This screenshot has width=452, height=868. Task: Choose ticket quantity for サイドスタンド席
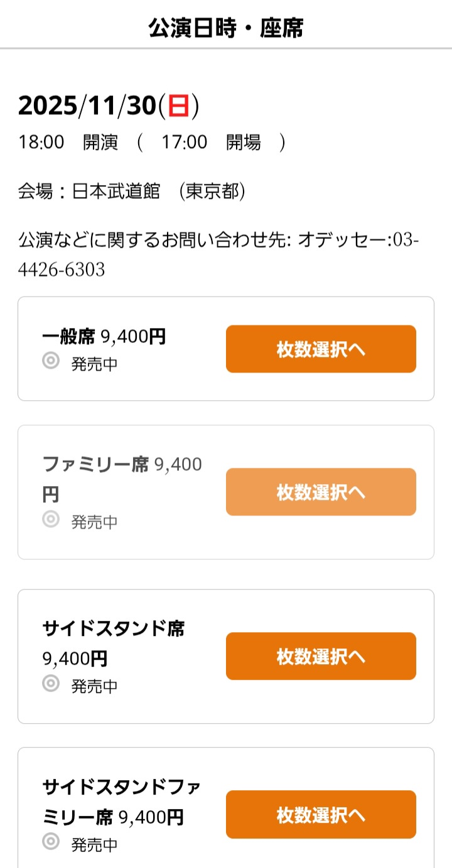tap(321, 656)
